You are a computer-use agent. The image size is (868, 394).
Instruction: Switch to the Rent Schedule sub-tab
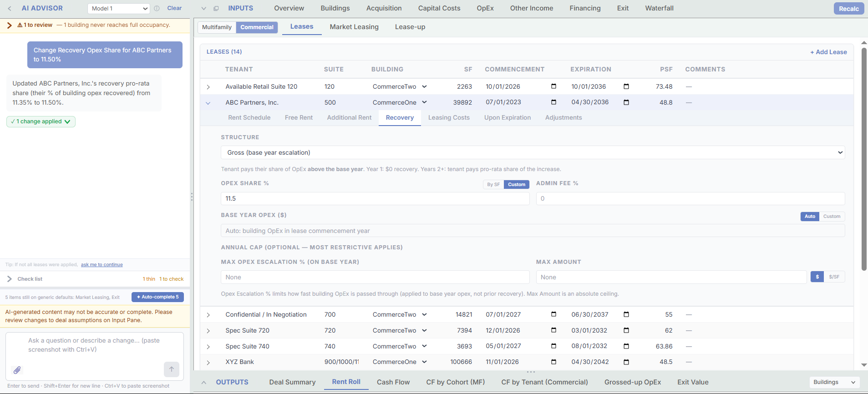click(249, 117)
